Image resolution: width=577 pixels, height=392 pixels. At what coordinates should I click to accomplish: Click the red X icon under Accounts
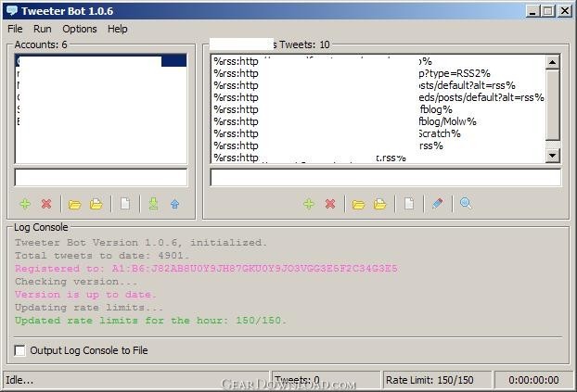coord(46,204)
